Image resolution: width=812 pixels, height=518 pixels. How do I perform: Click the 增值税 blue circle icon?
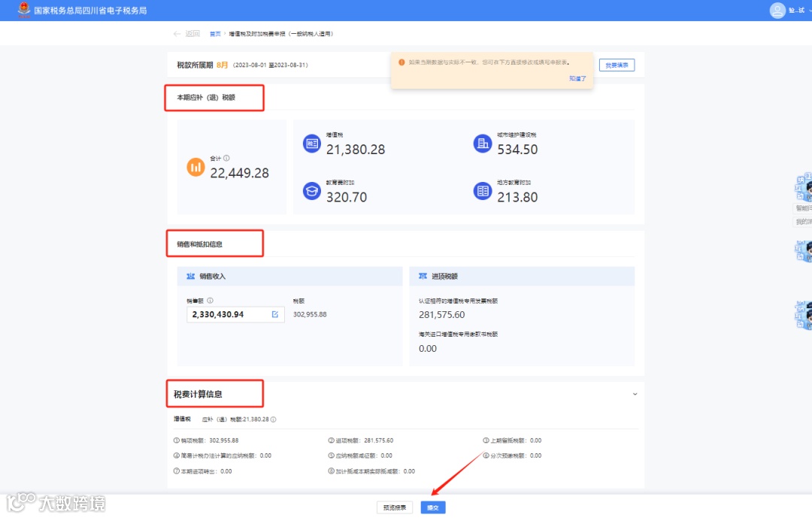312,144
